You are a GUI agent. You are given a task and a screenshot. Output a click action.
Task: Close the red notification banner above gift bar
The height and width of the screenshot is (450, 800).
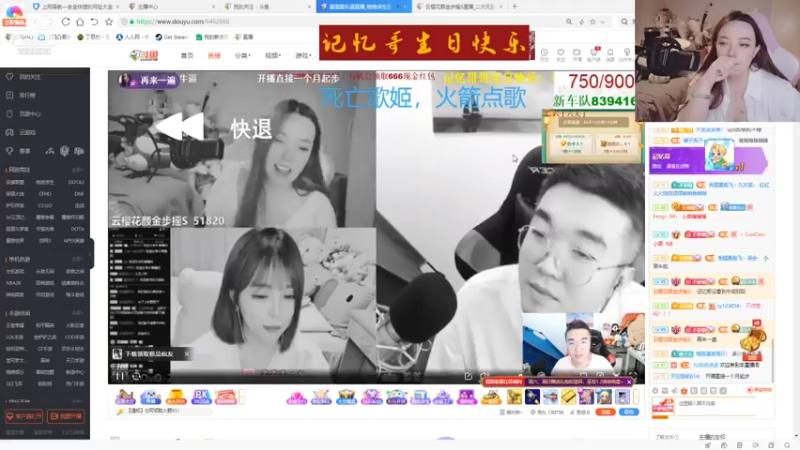click(629, 382)
